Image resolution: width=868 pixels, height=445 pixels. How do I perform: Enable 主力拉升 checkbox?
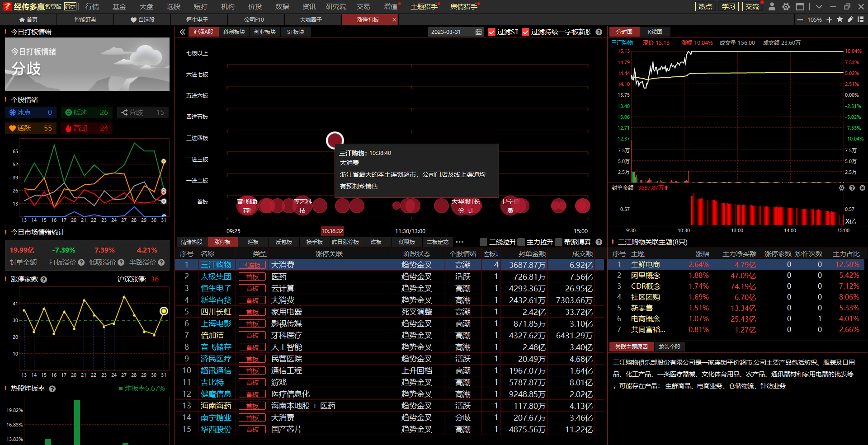click(521, 242)
